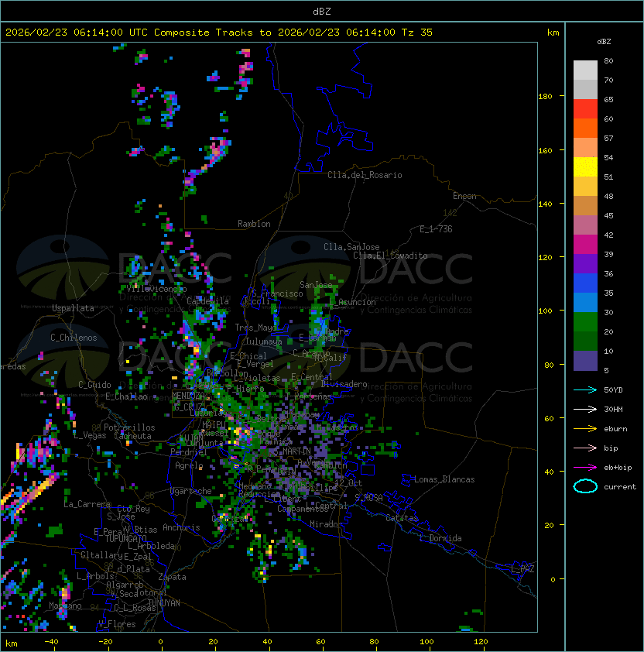This screenshot has height=652, width=644.
Task: Click the 'Ugarteche' map label
Action: click(x=191, y=491)
